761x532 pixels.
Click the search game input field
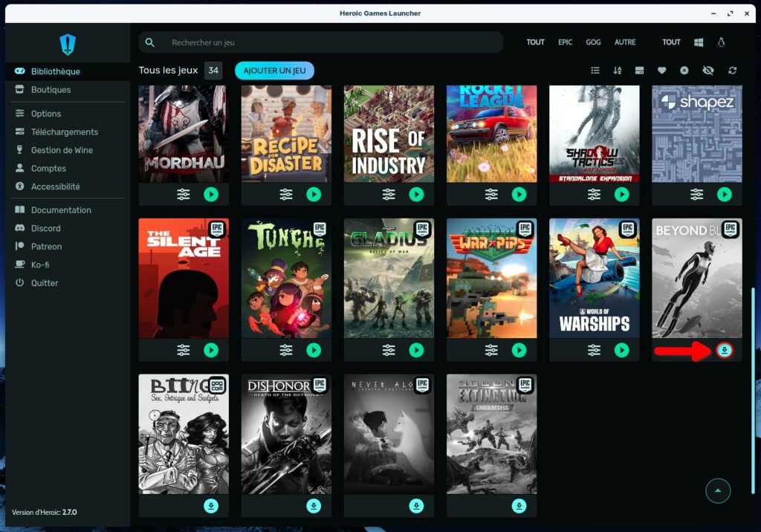(x=327, y=42)
